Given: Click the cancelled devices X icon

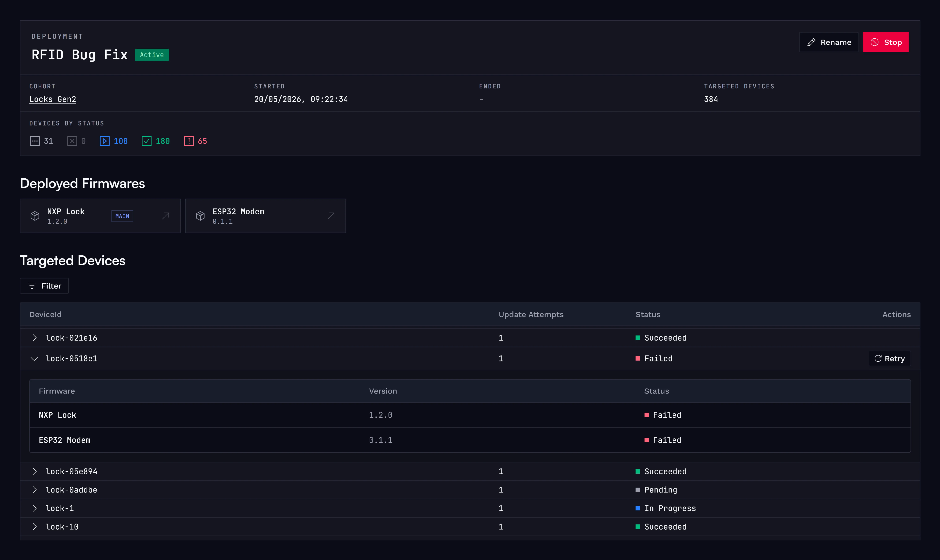Looking at the screenshot, I should point(72,141).
